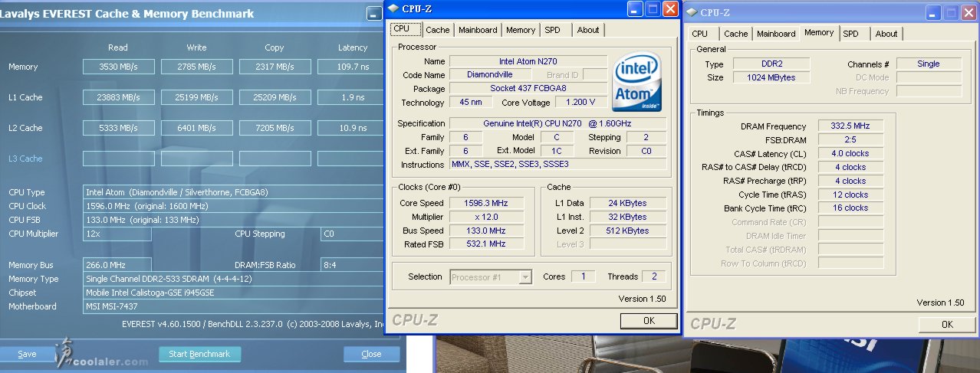Click the CPU-Z title bar icon, right window
Viewport: 980px width, 373px height.
(691, 11)
